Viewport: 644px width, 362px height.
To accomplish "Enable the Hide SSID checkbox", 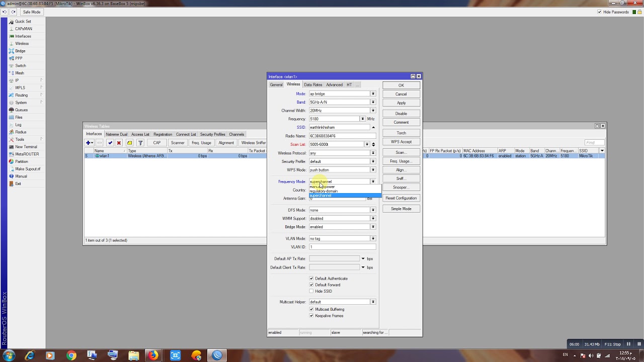I will pyautogui.click(x=311, y=291).
